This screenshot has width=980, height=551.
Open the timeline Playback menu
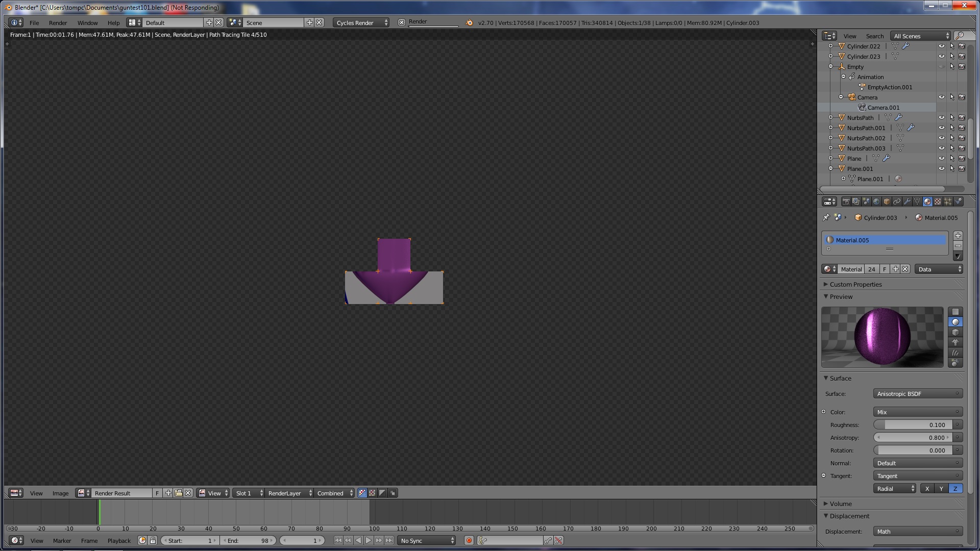(x=119, y=540)
